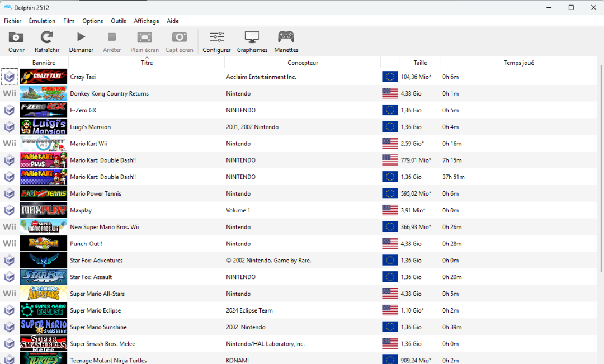Open the Affichage menu

click(146, 21)
